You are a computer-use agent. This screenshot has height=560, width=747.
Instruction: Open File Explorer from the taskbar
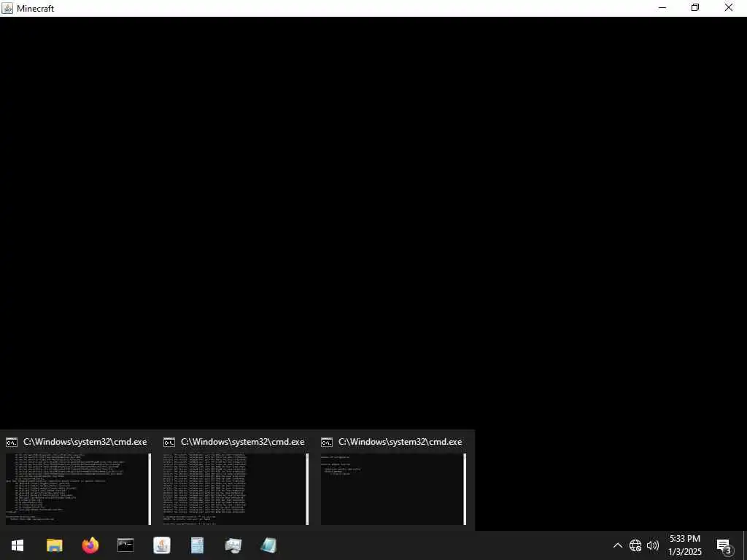pyautogui.click(x=54, y=545)
